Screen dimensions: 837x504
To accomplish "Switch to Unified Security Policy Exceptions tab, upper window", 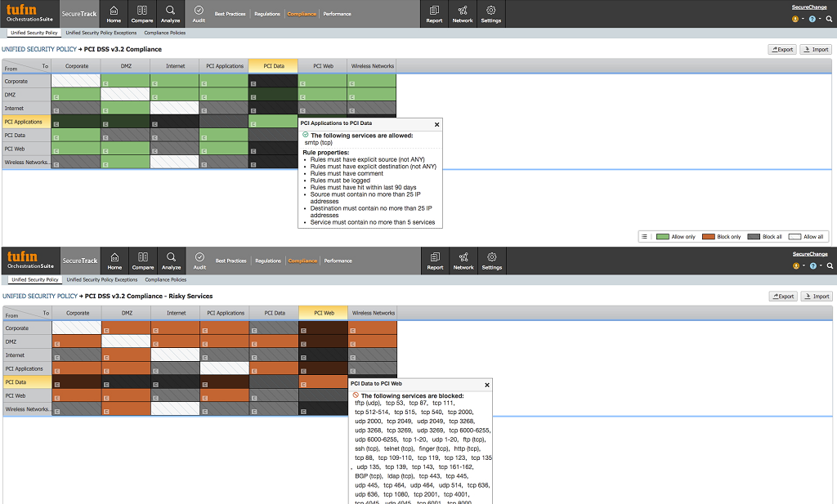I will 101,33.
